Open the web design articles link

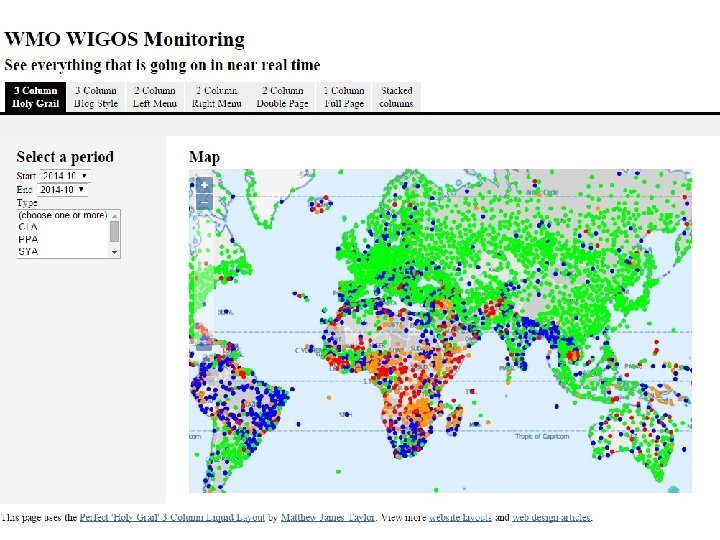point(551,518)
